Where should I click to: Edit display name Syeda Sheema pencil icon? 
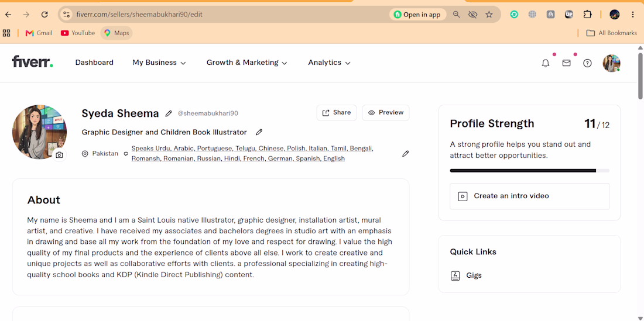click(x=169, y=113)
